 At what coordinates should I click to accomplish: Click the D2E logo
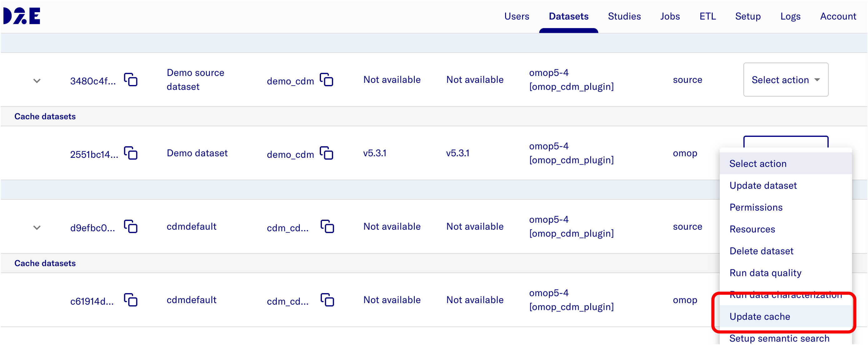point(22,16)
